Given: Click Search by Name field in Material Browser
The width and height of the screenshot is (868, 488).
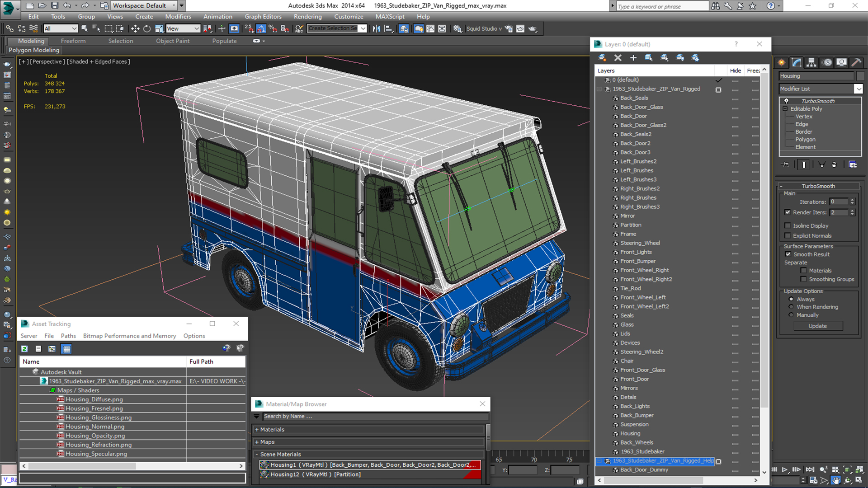Looking at the screenshot, I should (x=375, y=416).
